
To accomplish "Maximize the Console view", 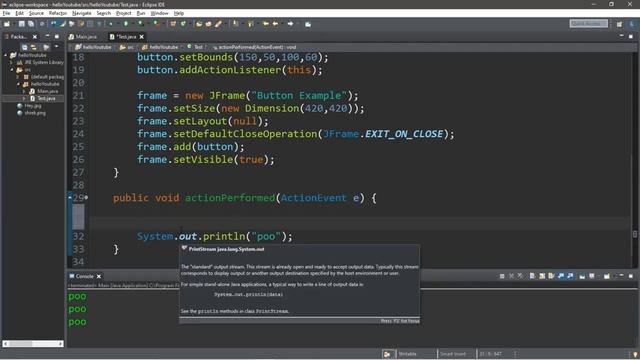I will point(631,276).
